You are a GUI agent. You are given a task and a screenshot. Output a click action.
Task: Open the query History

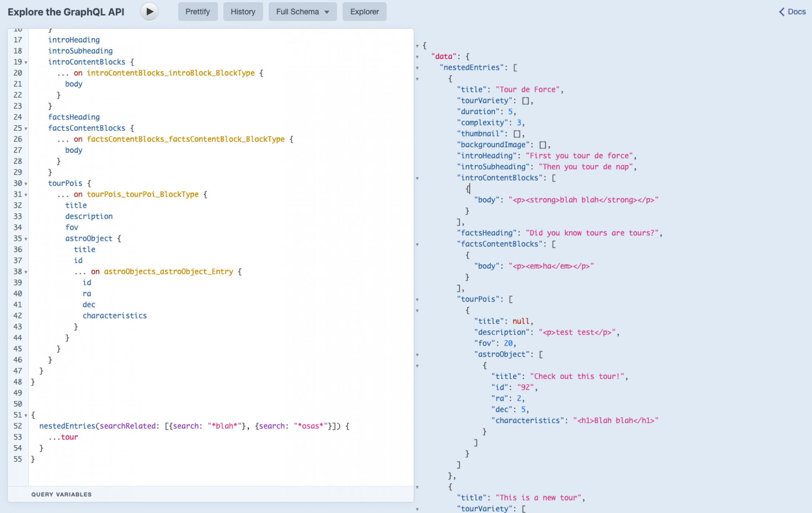[x=243, y=11]
